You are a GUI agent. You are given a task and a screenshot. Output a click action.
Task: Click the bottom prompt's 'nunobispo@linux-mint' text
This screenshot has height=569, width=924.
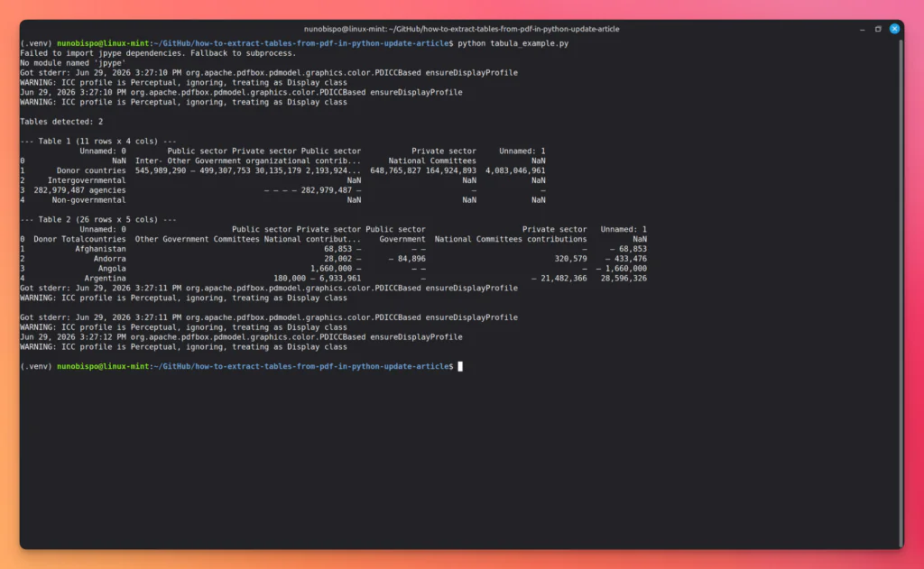103,366
